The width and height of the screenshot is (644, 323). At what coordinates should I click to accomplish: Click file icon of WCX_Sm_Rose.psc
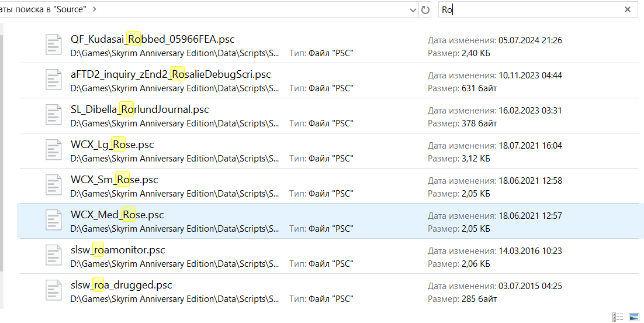coord(53,185)
